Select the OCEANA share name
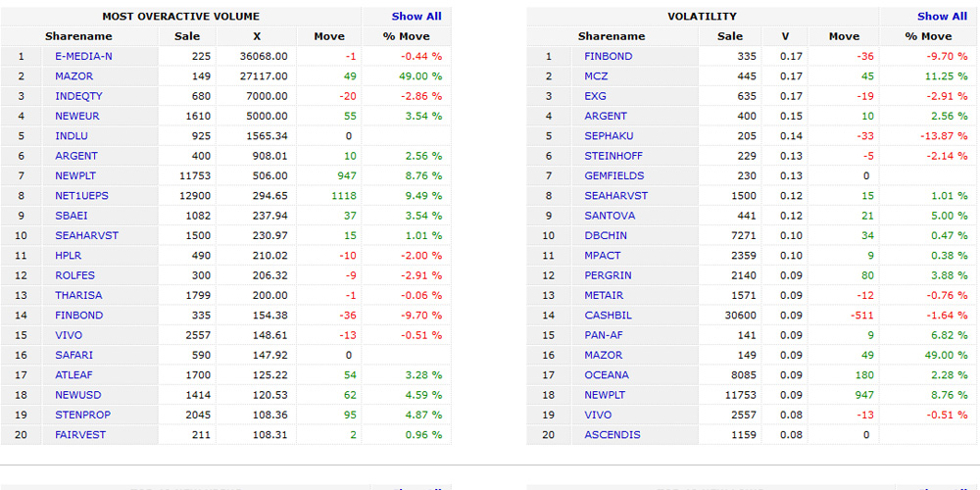 click(607, 375)
